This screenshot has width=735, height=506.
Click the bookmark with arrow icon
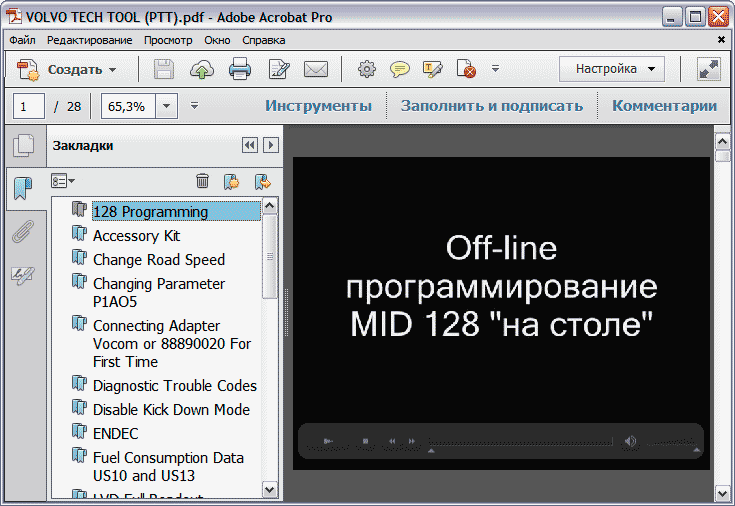click(x=262, y=181)
